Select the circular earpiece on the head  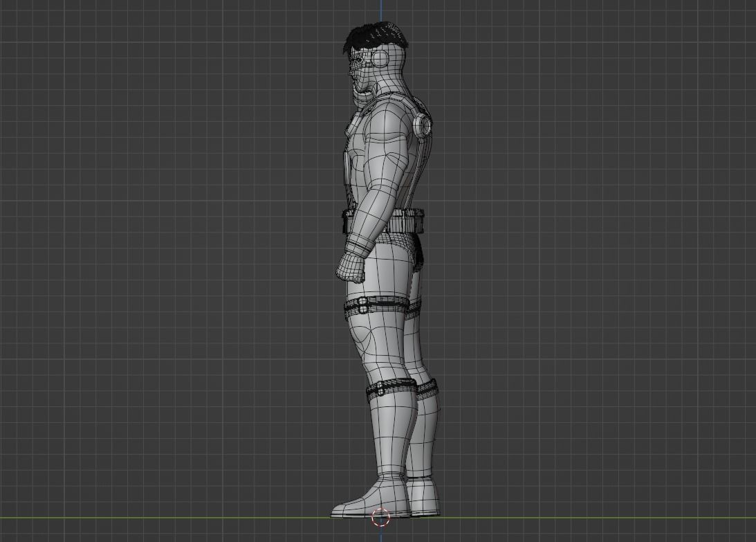pos(380,59)
